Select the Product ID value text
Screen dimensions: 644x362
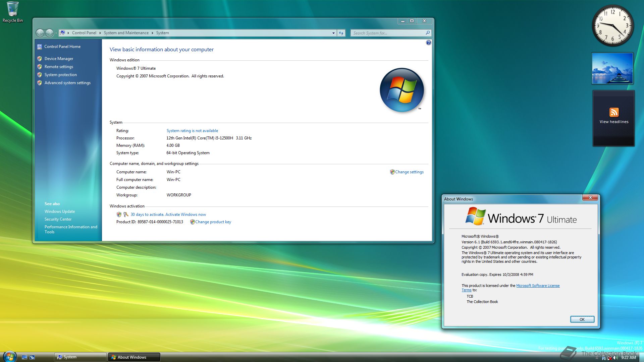click(x=160, y=222)
